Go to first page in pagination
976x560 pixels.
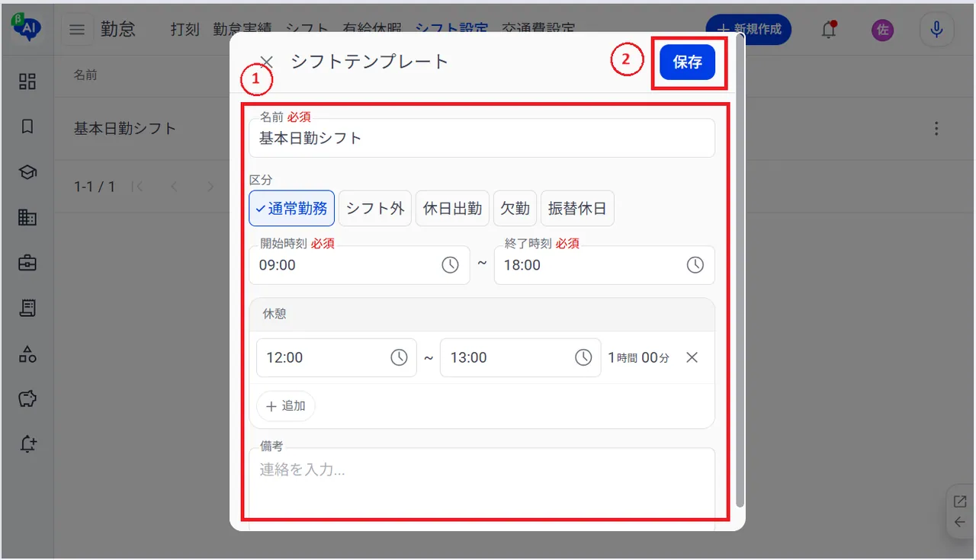[x=138, y=187]
